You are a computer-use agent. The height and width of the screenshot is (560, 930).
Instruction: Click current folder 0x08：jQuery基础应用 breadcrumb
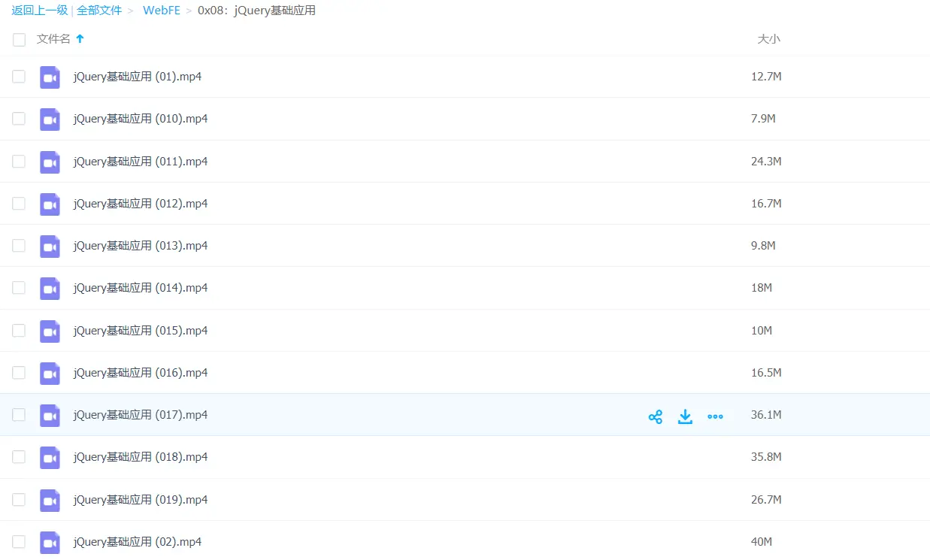256,11
